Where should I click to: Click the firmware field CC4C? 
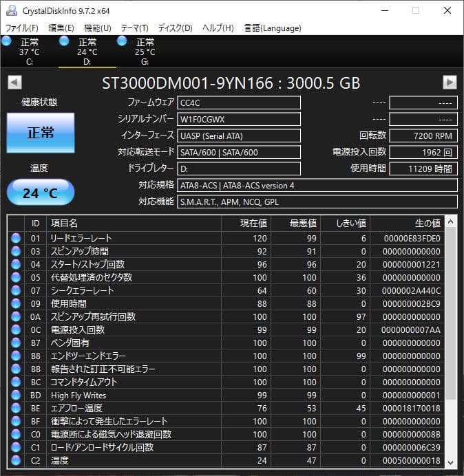pos(239,102)
